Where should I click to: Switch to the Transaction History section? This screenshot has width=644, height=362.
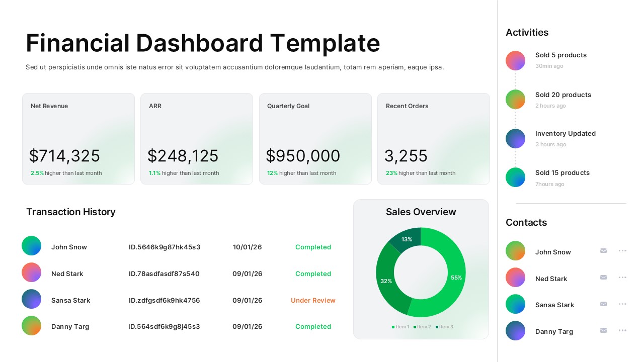tap(70, 212)
